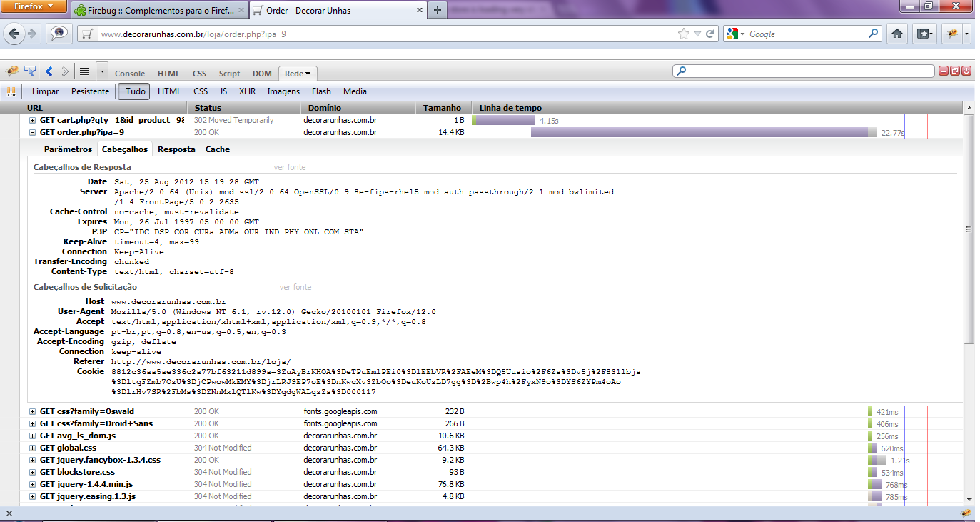
Task: Go forward in Firebug panel history
Action: pos(65,71)
